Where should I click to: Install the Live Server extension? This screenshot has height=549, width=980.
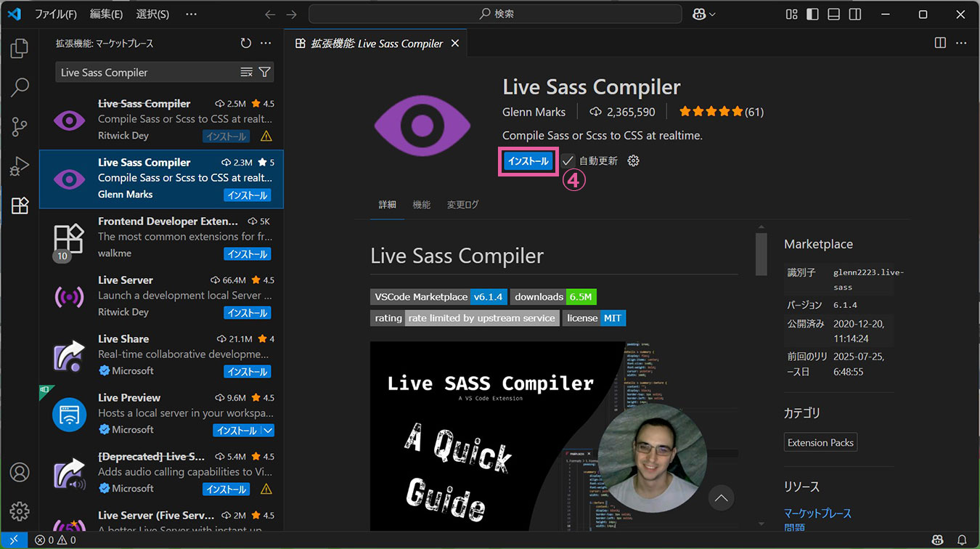point(247,313)
